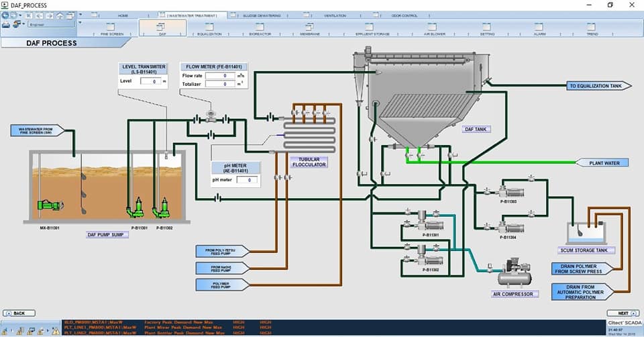
Task: Click DRAIN FROM AUTOMATIC POLYMER PREPARATION arrow
Action: click(x=582, y=292)
